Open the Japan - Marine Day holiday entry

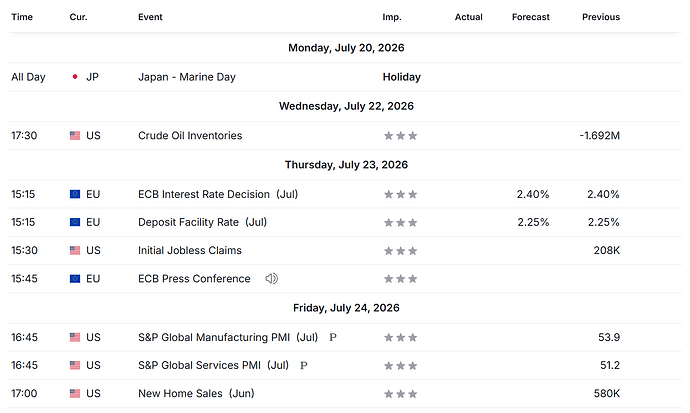(187, 77)
